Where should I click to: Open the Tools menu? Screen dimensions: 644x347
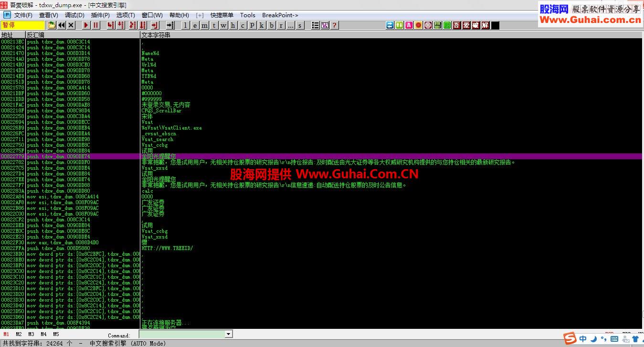pyautogui.click(x=248, y=15)
